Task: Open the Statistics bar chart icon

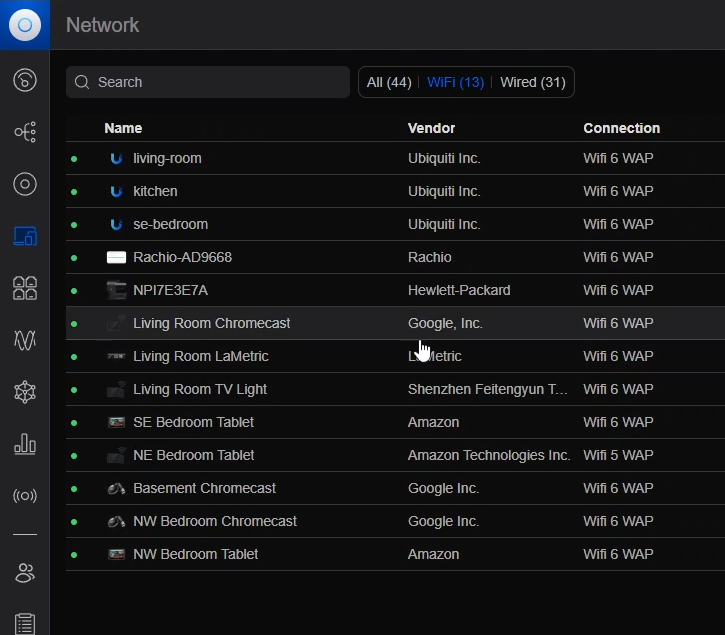Action: coord(25,444)
